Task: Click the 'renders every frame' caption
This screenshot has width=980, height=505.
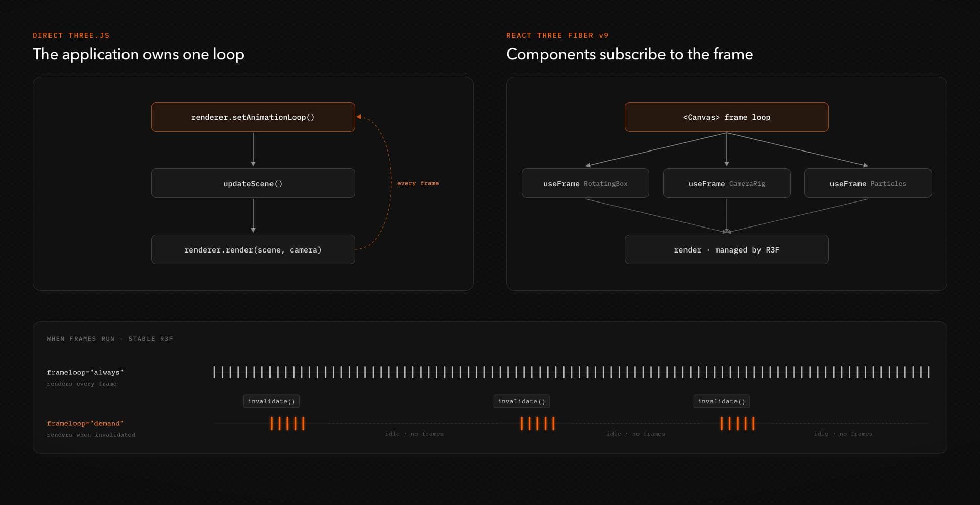Action: (82, 384)
